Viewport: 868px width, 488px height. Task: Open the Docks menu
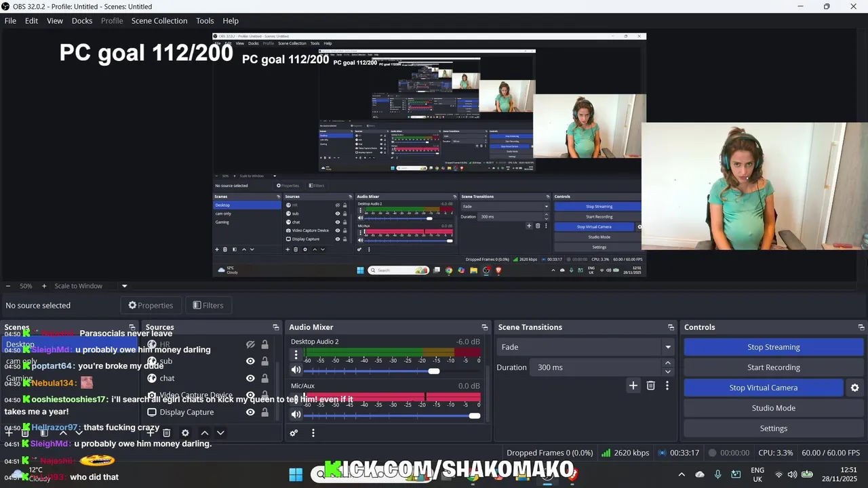click(x=82, y=21)
